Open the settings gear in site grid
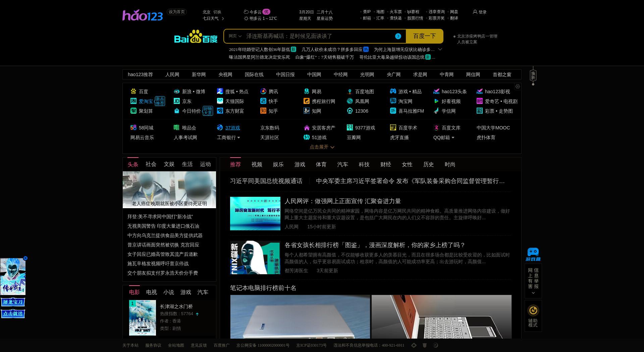This screenshot has width=644, height=352. click(518, 86)
